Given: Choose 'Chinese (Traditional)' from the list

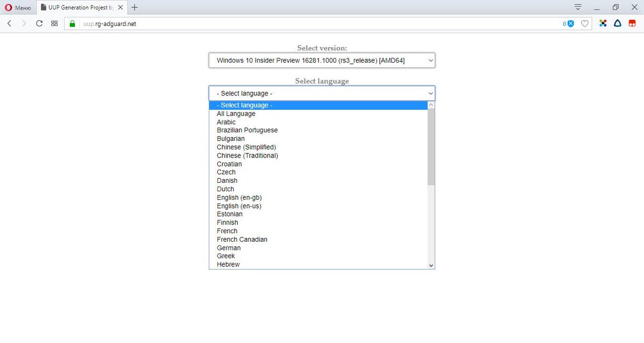Looking at the screenshot, I should (x=318, y=155).
